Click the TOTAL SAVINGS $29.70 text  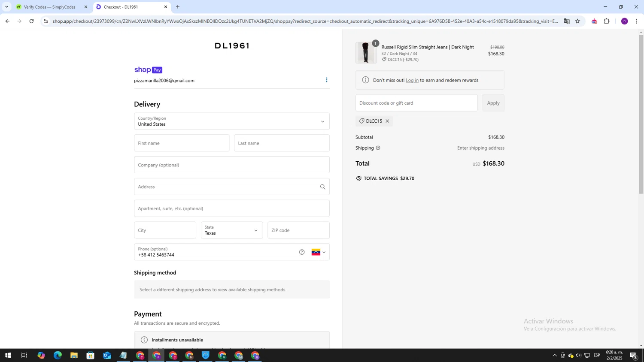389,178
